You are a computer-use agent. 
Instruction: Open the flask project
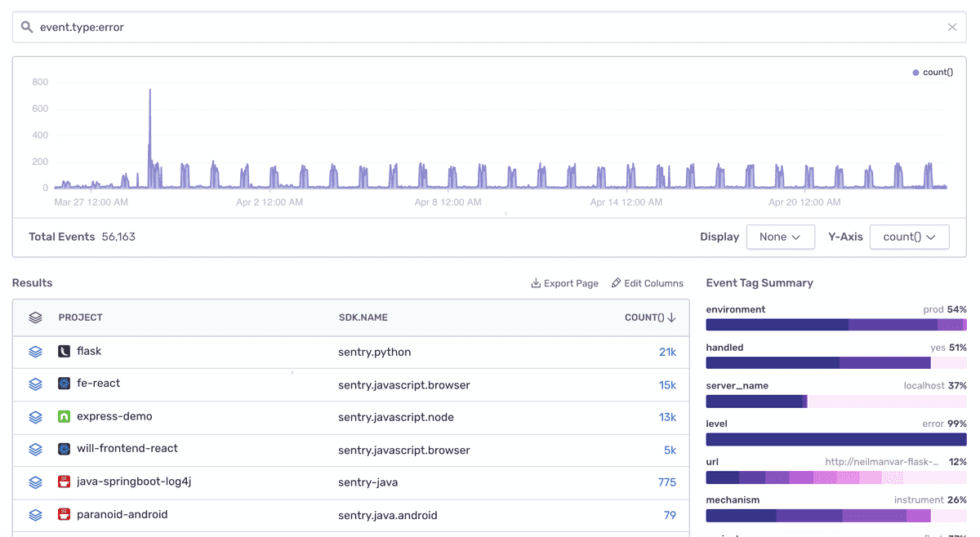click(x=89, y=351)
